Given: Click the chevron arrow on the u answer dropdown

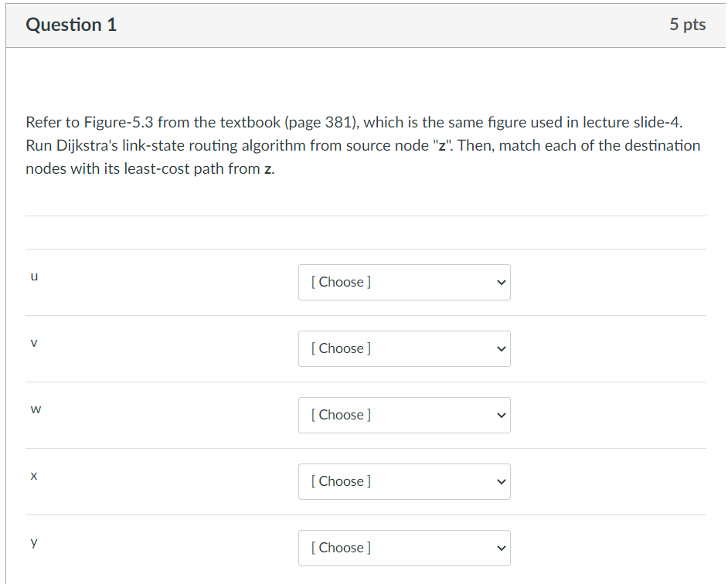Looking at the screenshot, I should pyautogui.click(x=501, y=282).
